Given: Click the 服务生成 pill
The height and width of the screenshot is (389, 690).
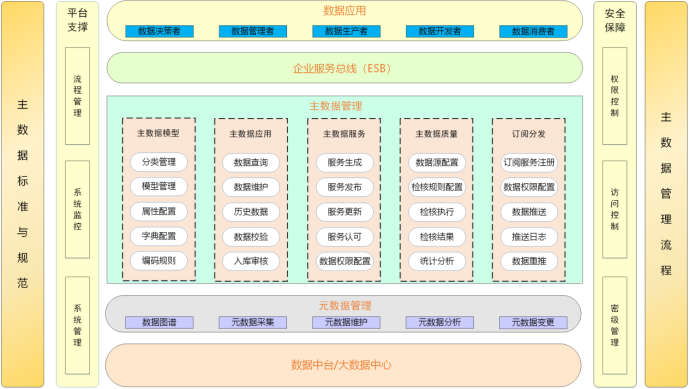Looking at the screenshot, I should (x=345, y=162).
